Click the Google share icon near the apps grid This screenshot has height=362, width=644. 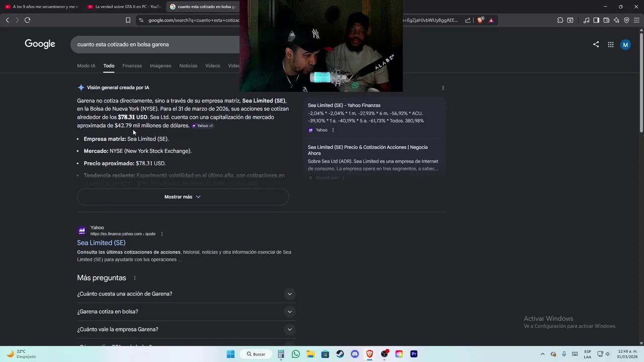click(x=596, y=44)
